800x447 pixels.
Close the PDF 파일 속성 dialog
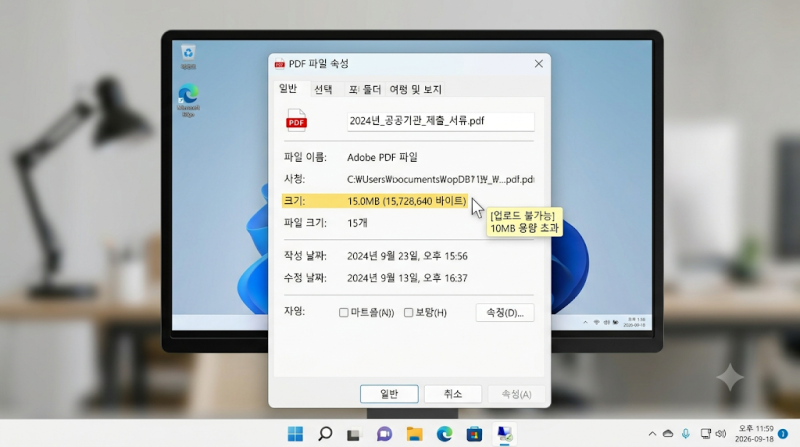click(x=539, y=64)
